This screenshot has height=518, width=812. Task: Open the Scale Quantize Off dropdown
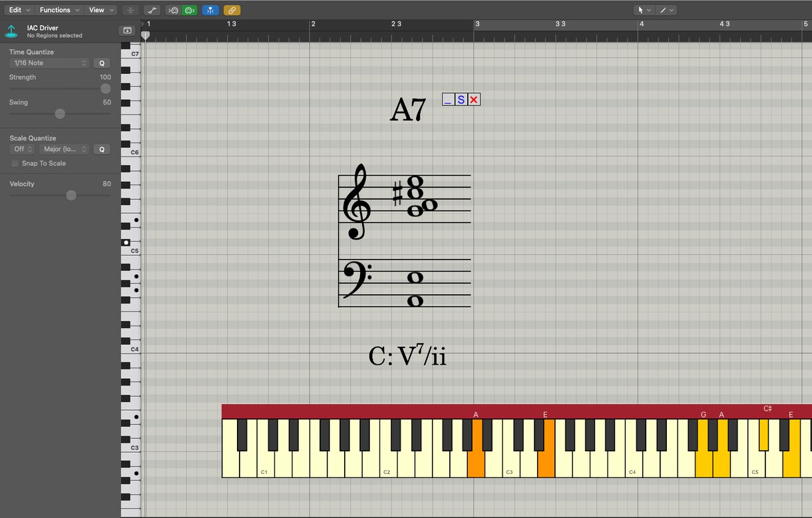click(x=22, y=149)
